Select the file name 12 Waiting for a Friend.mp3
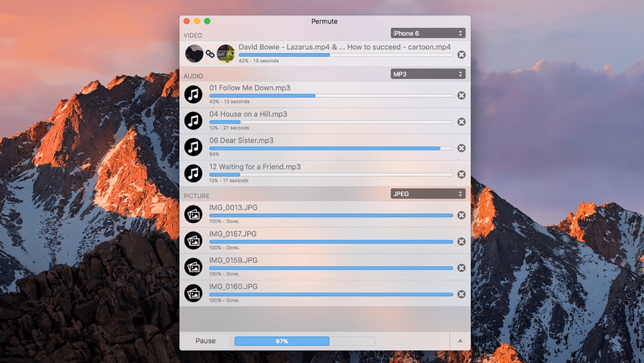This screenshot has height=363, width=644. pos(255,167)
